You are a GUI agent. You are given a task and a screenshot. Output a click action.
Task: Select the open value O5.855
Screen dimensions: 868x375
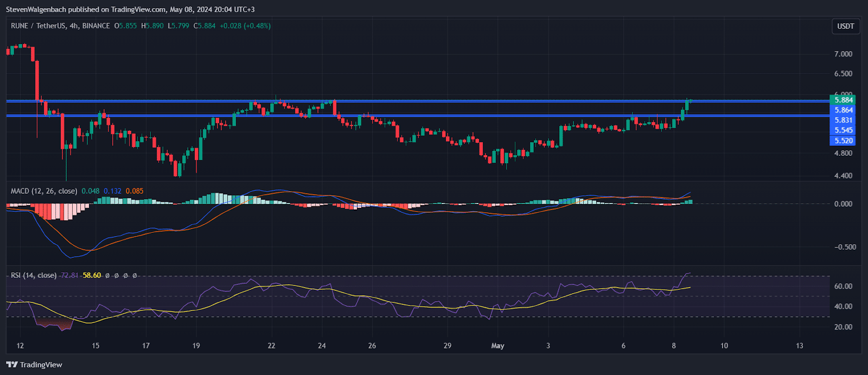(125, 26)
